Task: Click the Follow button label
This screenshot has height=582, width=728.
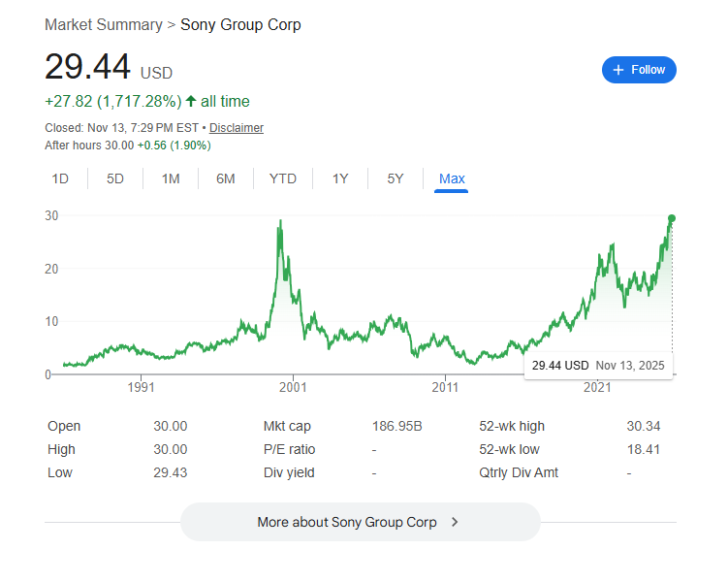Action: point(649,70)
